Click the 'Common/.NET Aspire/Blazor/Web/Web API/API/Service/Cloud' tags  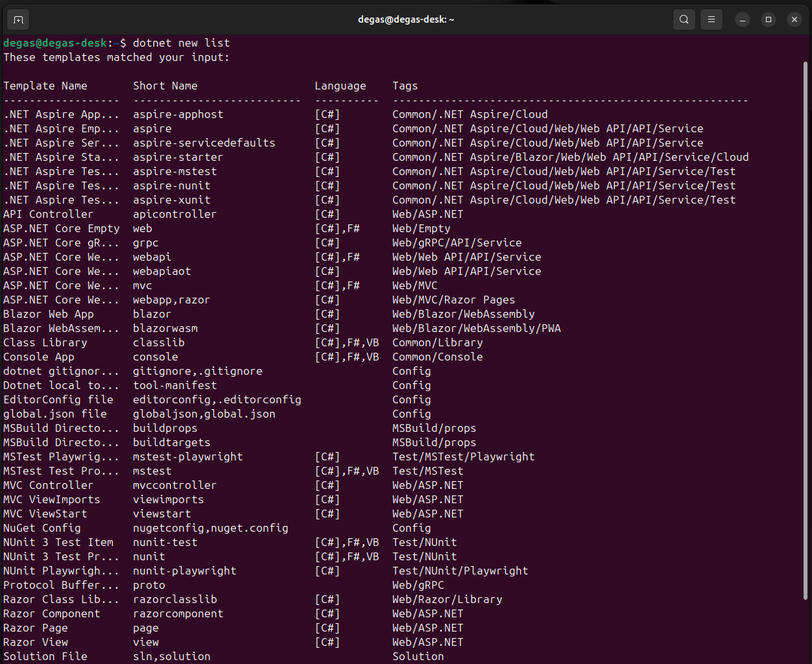click(x=571, y=157)
